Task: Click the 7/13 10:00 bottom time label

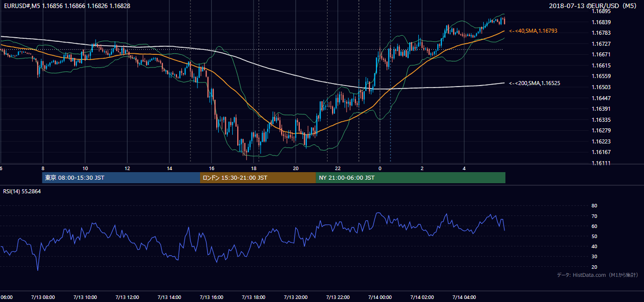Action: point(85,297)
